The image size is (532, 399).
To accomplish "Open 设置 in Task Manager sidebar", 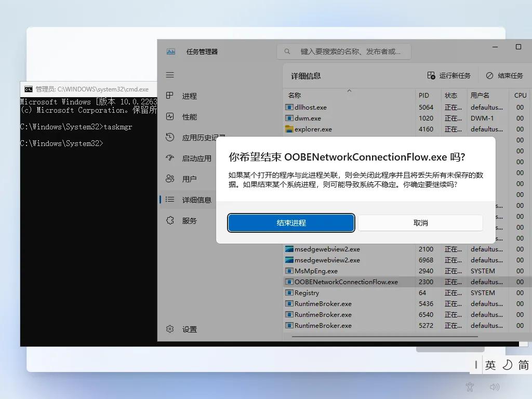I will tap(189, 329).
